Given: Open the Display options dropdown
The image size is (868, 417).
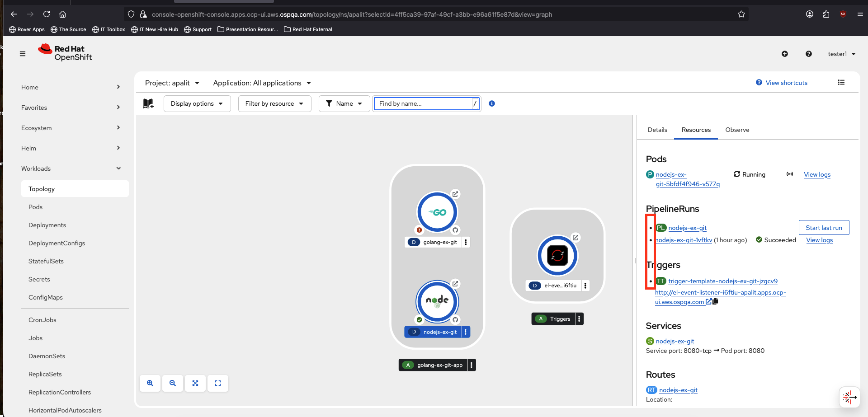Looking at the screenshot, I should (x=197, y=103).
